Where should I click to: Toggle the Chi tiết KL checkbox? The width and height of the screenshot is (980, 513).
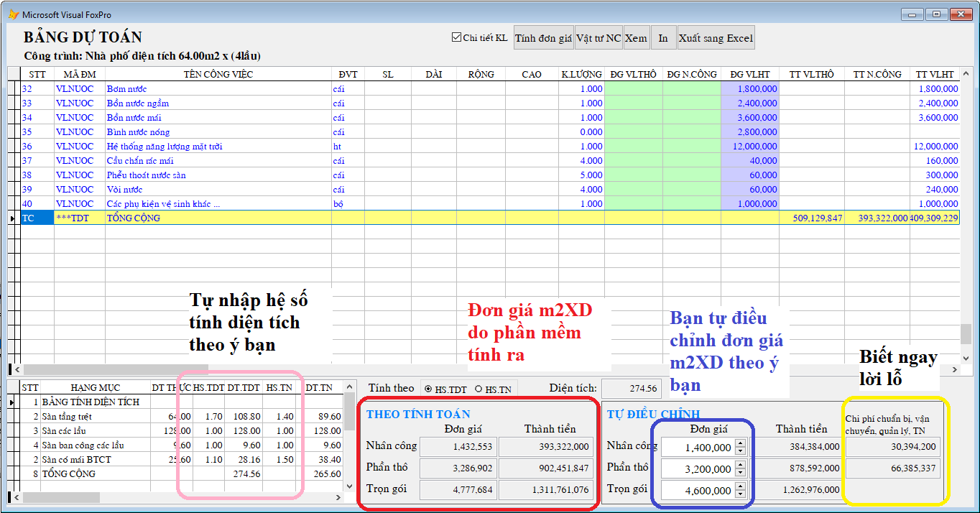[x=456, y=38]
